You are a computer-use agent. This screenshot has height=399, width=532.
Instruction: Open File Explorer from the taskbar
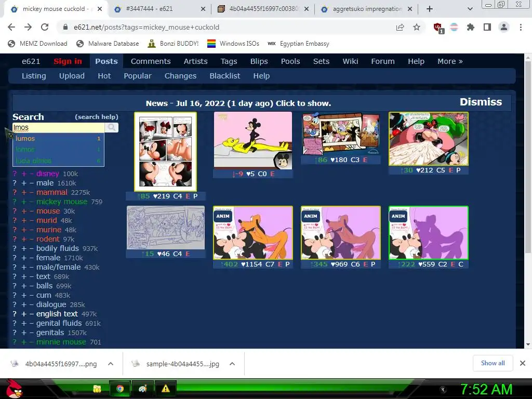97,389
